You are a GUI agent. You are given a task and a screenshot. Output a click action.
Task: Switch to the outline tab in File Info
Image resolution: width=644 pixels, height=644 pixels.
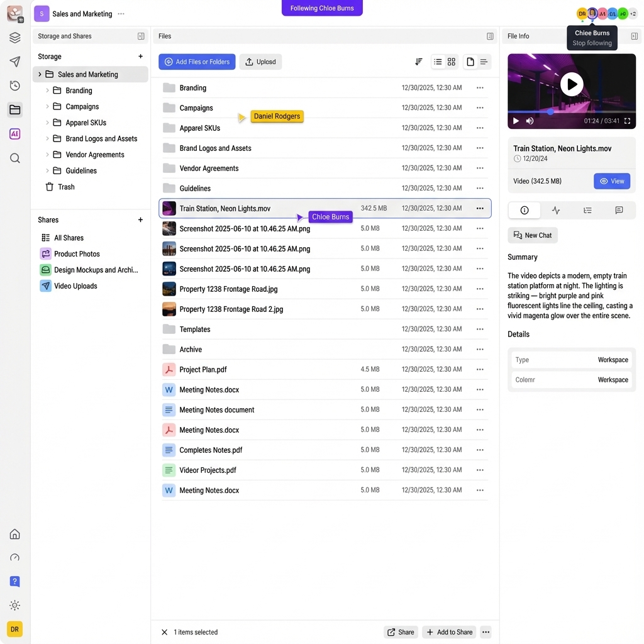click(587, 210)
